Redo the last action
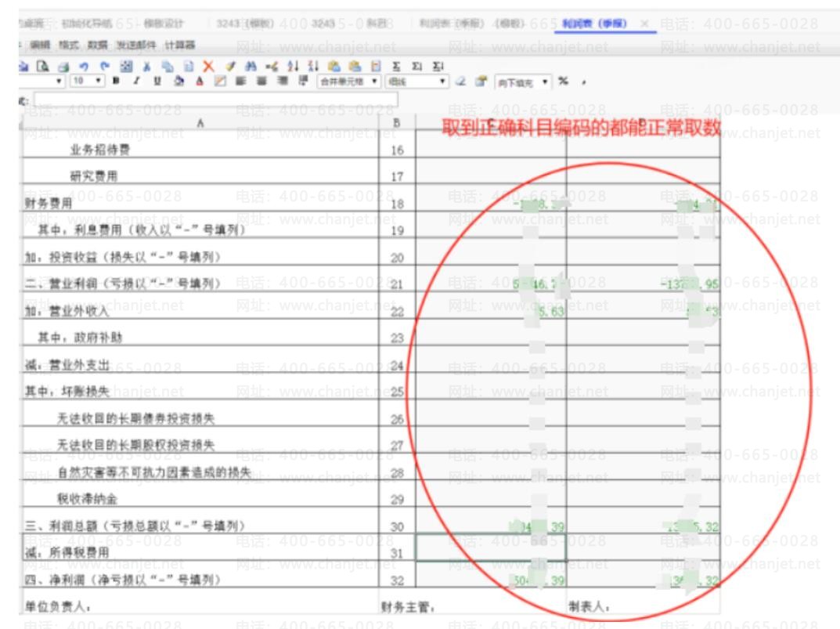This screenshot has height=629, width=840. pos(104,67)
